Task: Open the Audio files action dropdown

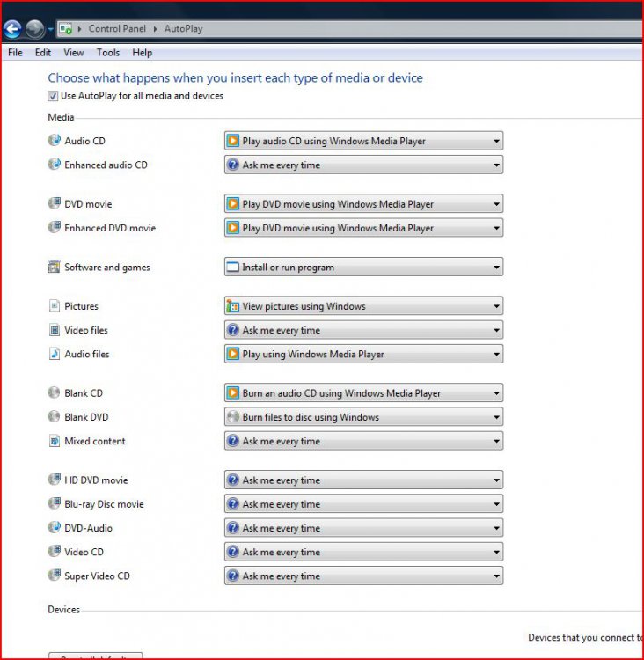Action: [x=363, y=355]
